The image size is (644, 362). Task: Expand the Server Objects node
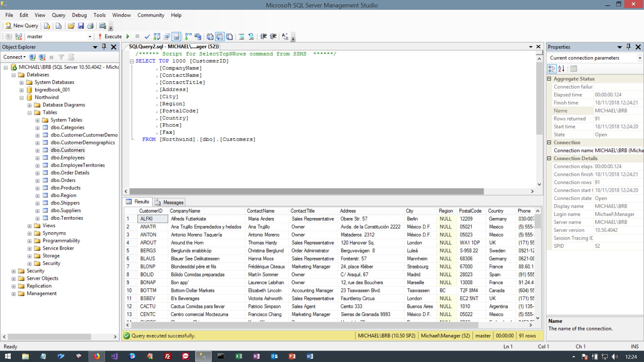click(x=13, y=279)
